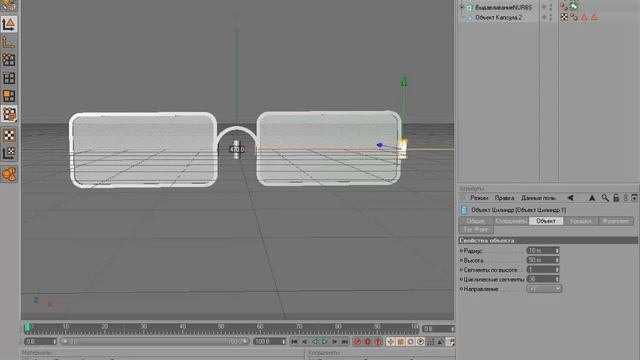Toggle layer dot for Объект Капсула 2 row
The width and height of the screenshot is (640, 360).
[544, 17]
